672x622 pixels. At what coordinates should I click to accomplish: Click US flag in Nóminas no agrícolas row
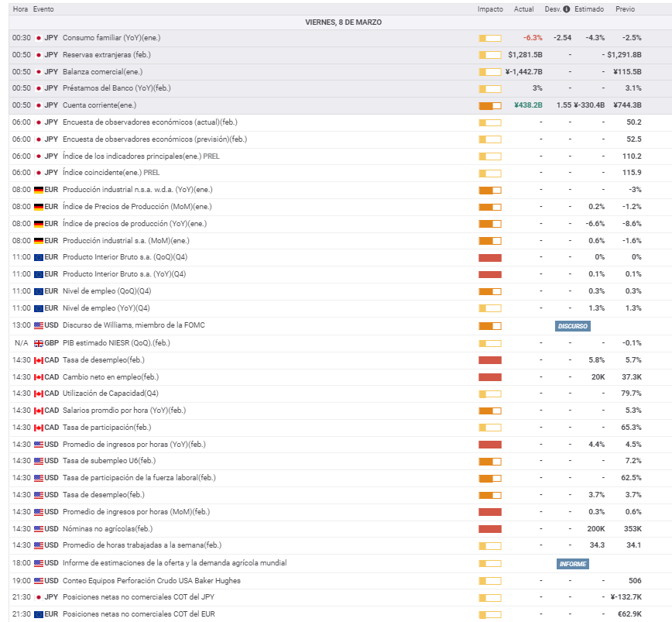click(39, 529)
